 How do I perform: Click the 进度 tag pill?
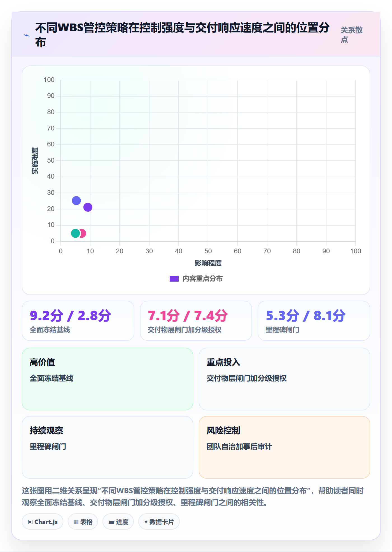click(118, 522)
